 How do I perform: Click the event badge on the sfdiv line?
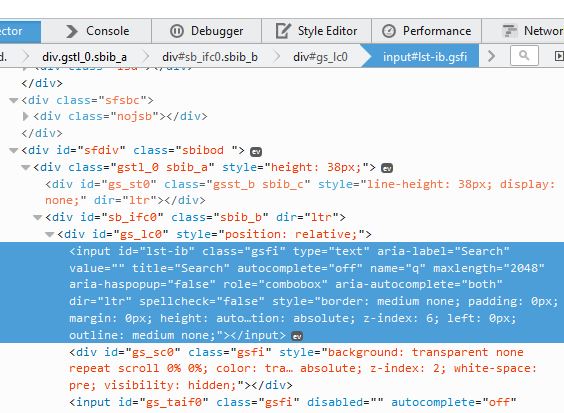pyautogui.click(x=256, y=152)
